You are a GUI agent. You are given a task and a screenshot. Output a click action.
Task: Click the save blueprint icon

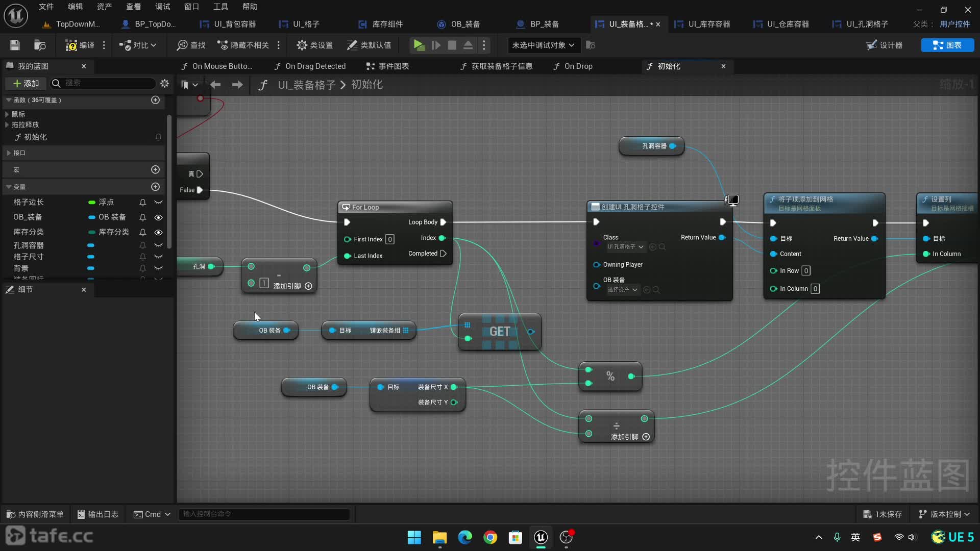tap(15, 45)
